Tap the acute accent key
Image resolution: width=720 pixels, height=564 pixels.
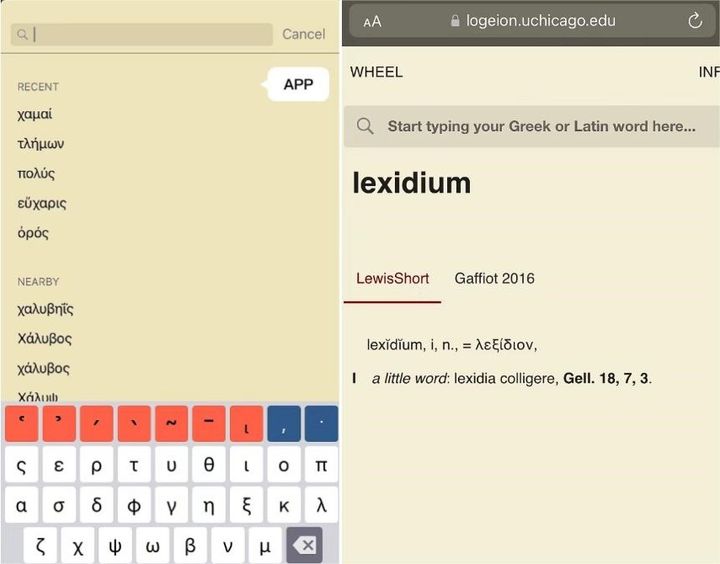(96, 423)
